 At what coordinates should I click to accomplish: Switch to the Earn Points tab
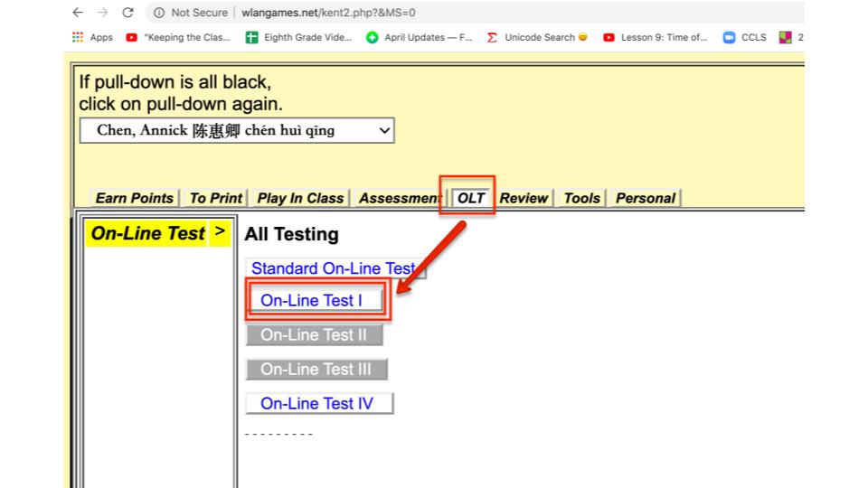click(135, 198)
